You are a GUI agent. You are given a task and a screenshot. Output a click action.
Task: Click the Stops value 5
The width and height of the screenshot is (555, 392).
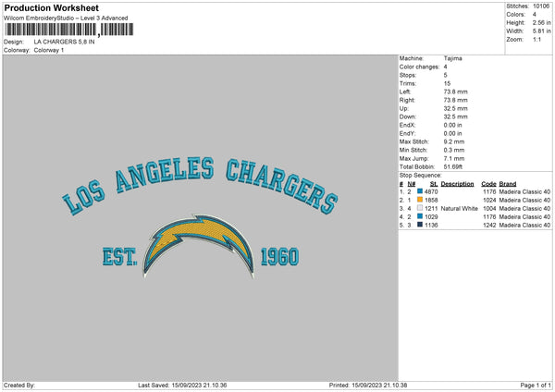[x=445, y=75]
